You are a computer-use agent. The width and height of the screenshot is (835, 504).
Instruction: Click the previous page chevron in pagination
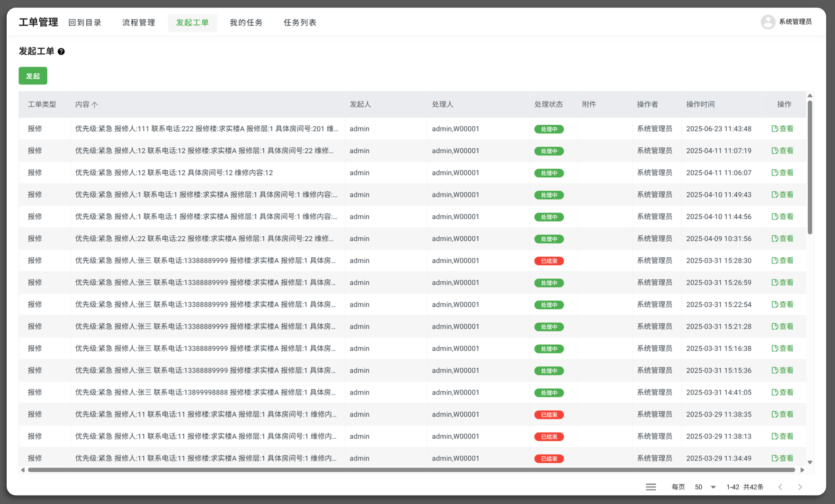click(x=780, y=487)
